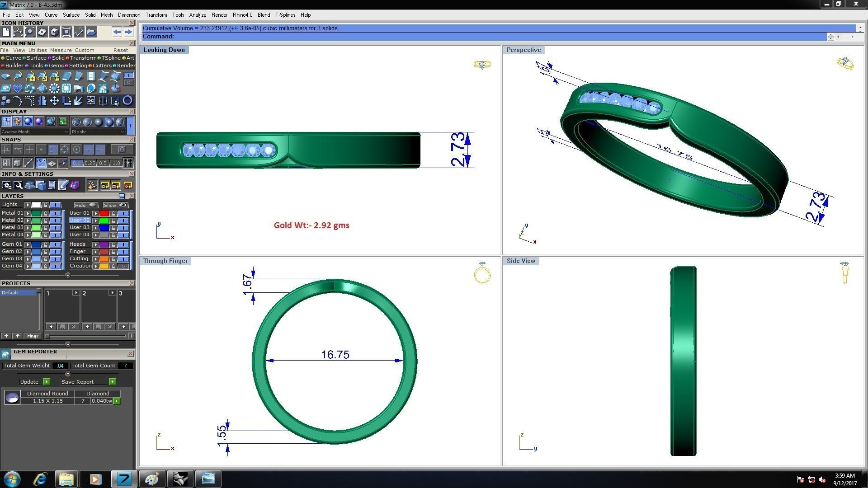Toggle on/off switch for the Gem 02 layer
868x488 pixels.
point(56,251)
